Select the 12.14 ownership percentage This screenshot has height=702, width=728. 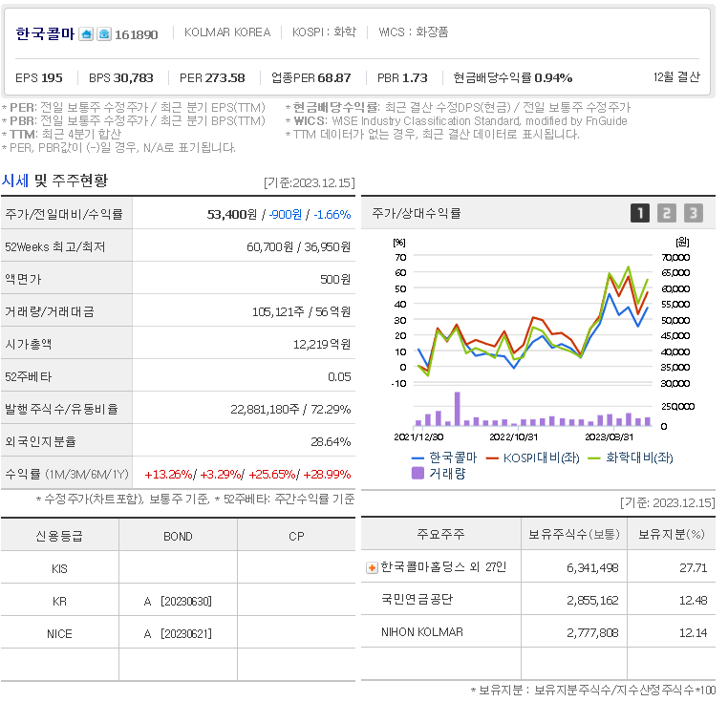pos(694,632)
